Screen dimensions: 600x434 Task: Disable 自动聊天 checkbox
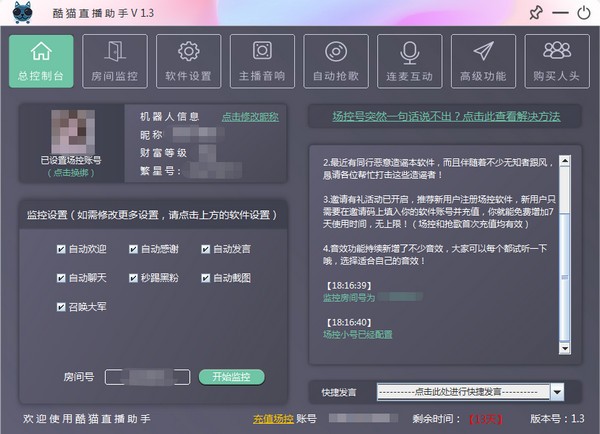pyautogui.click(x=61, y=278)
